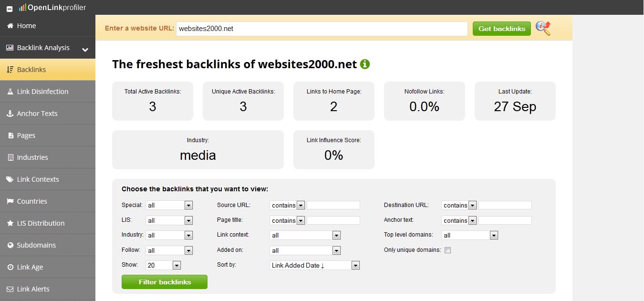Open the Top level domains dropdown

point(469,235)
